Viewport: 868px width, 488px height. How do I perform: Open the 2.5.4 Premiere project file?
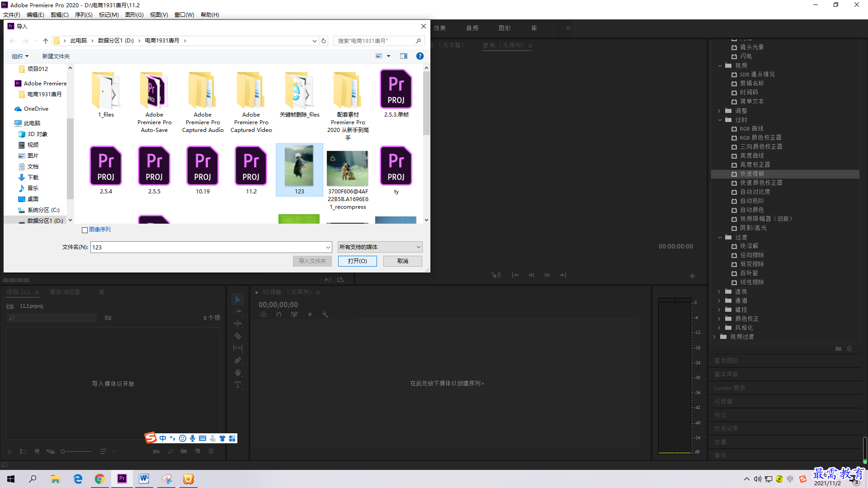tap(106, 170)
